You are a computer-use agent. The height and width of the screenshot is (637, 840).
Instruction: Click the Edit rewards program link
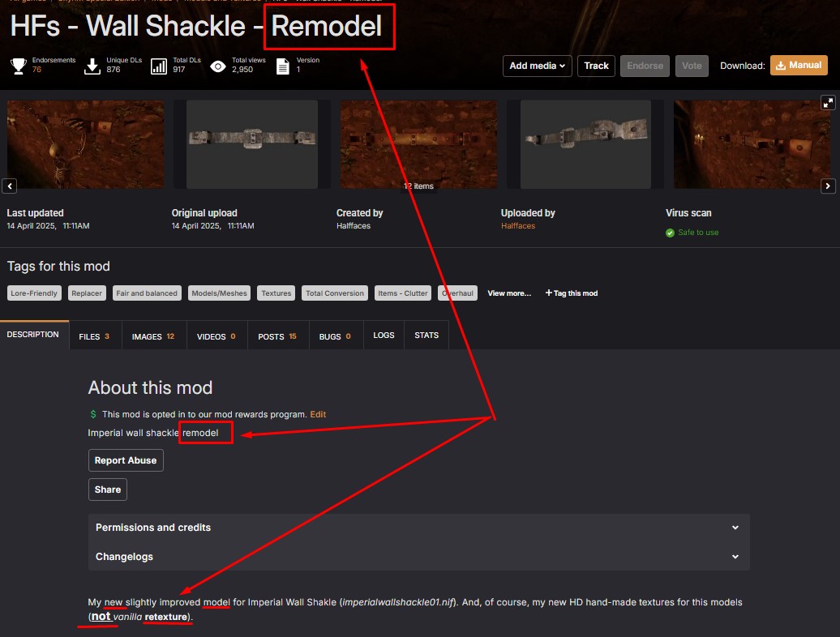[x=318, y=414]
